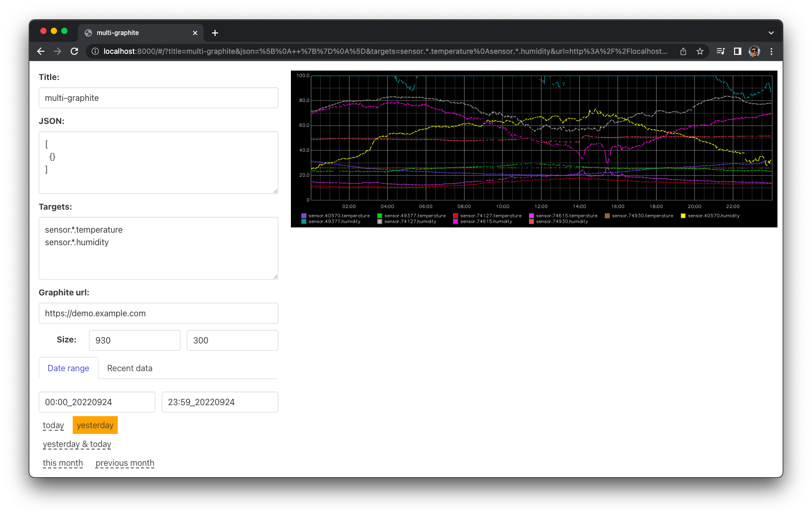Choose the this month range
Image resolution: width=812 pixels, height=516 pixels.
[x=63, y=463]
